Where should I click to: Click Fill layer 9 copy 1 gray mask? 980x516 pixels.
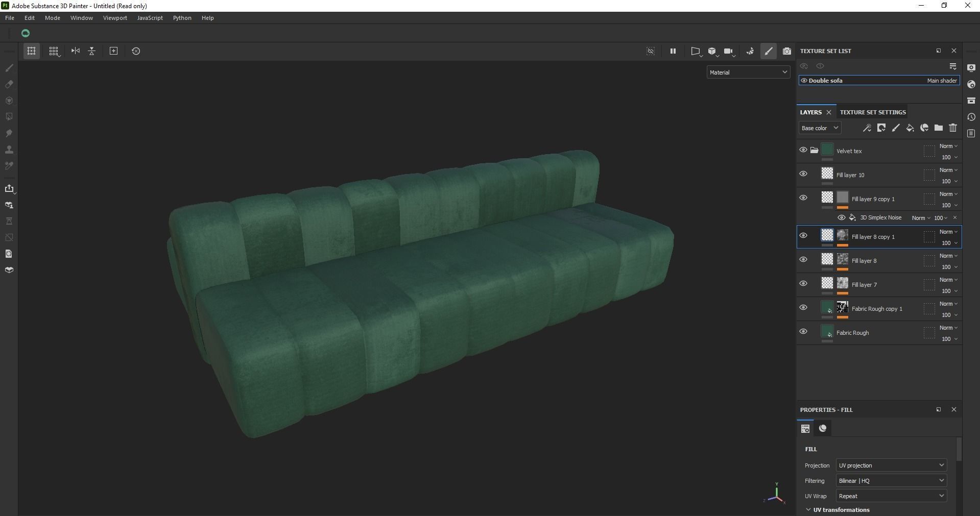(x=843, y=198)
